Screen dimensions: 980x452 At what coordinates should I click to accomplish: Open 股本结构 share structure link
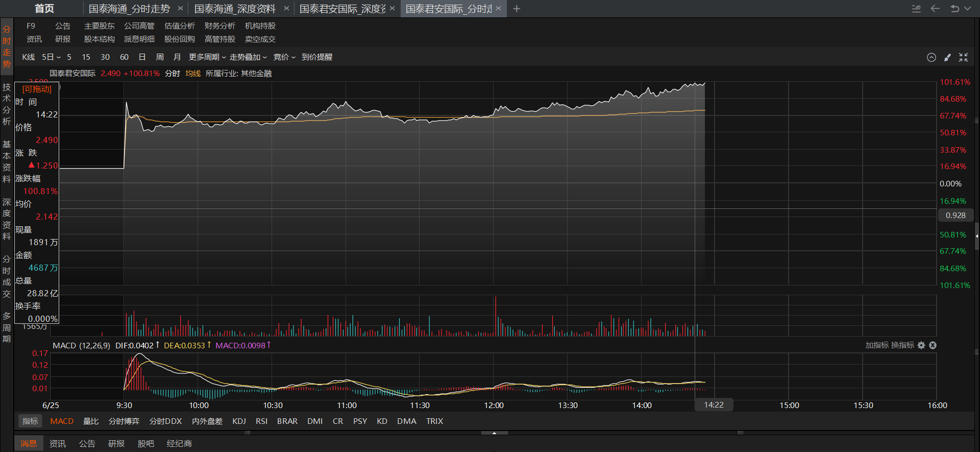100,39
